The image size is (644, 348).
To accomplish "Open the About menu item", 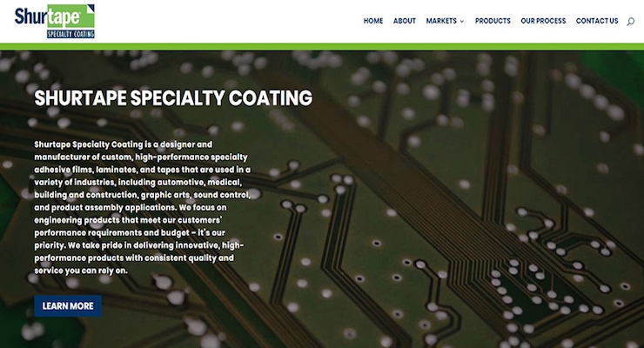I will coord(404,21).
